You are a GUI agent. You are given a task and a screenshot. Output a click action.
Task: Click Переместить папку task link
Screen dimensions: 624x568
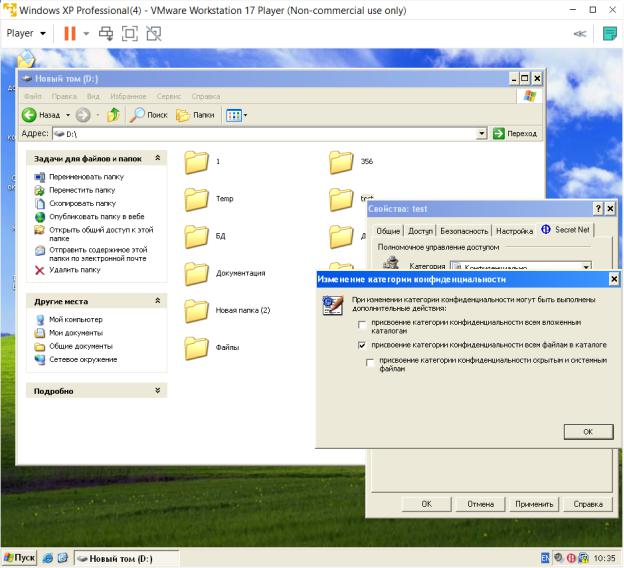tap(82, 190)
